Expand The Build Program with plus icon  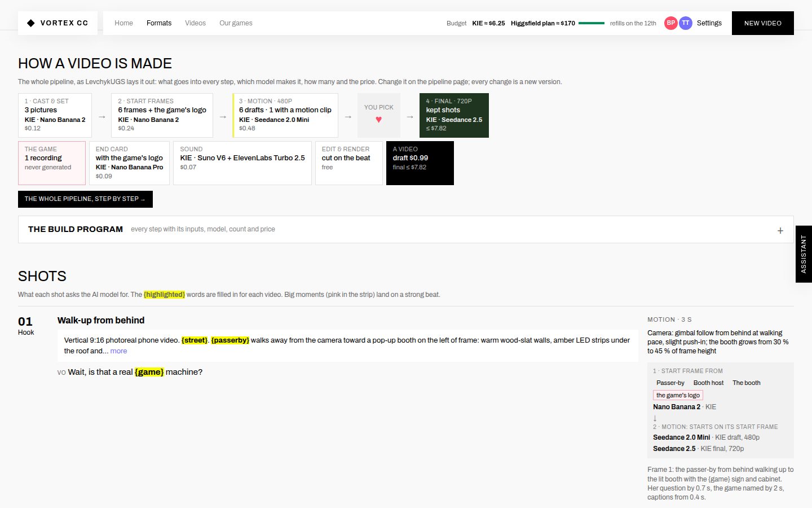tap(780, 230)
